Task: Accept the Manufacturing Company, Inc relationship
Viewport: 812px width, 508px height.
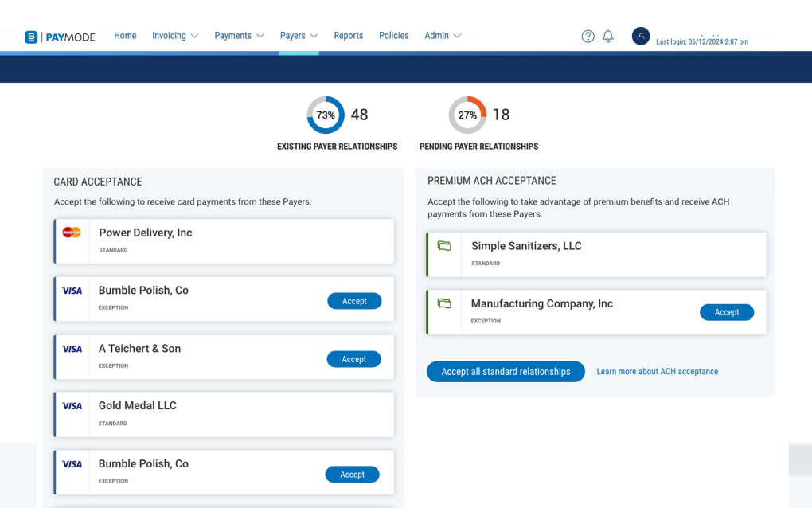Action: tap(726, 312)
